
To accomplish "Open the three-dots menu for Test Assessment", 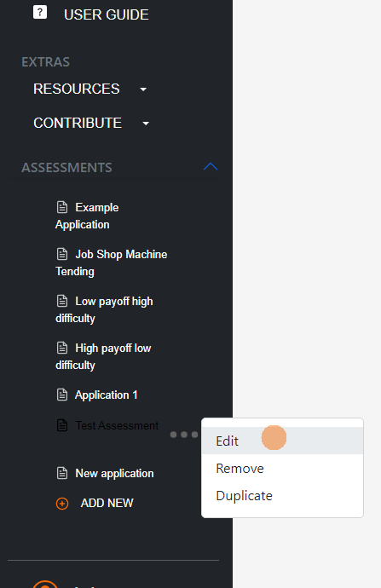I will click(x=184, y=435).
